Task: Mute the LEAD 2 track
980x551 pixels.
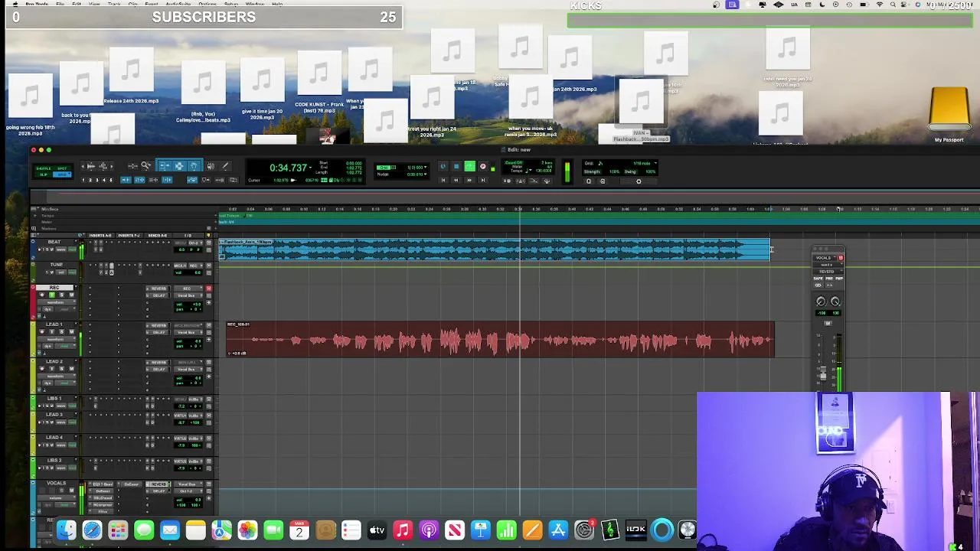Action: coord(71,369)
